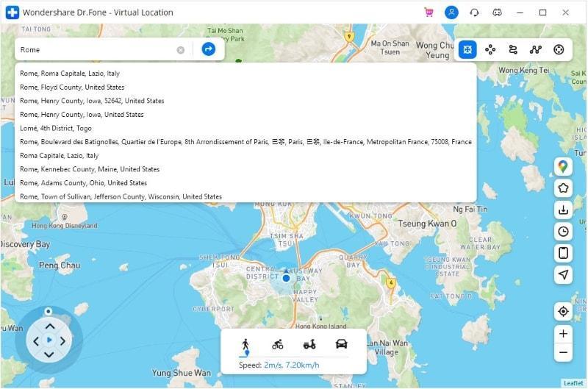
Task: Select car driving speed mode
Action: (341, 344)
